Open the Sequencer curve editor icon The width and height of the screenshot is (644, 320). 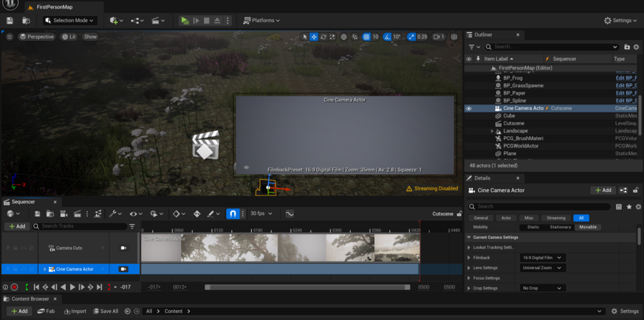pos(290,213)
